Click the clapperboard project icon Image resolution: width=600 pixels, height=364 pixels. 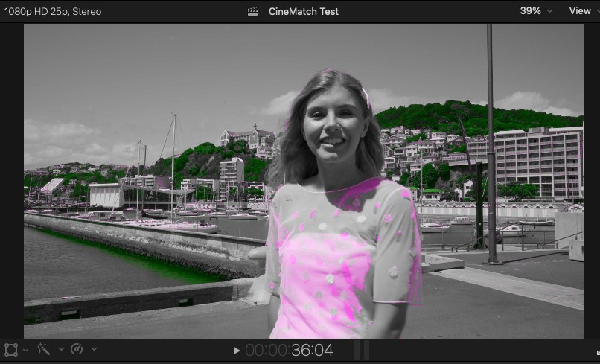pos(253,12)
